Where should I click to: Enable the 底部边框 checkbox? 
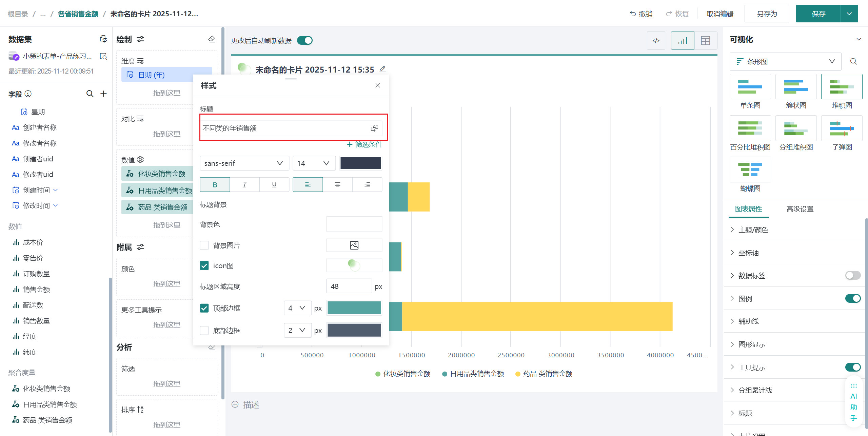204,330
